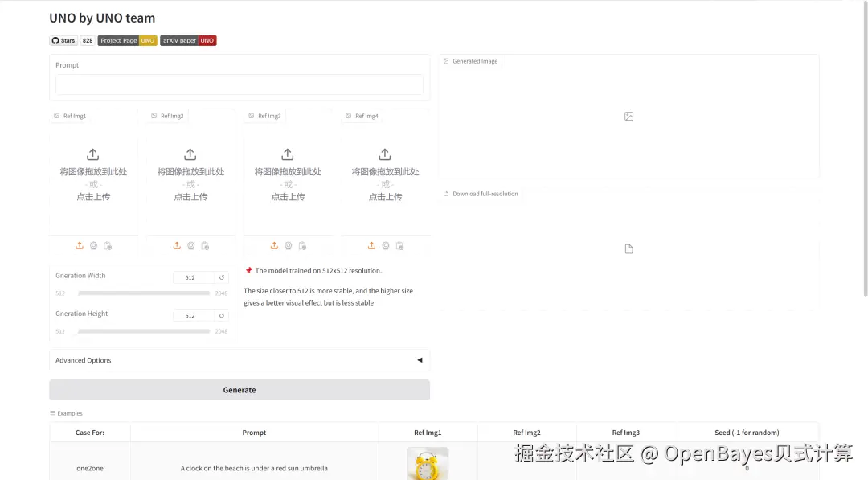868x480 pixels.
Task: Click the Ref Img4 upload arrow icon
Action: click(385, 154)
